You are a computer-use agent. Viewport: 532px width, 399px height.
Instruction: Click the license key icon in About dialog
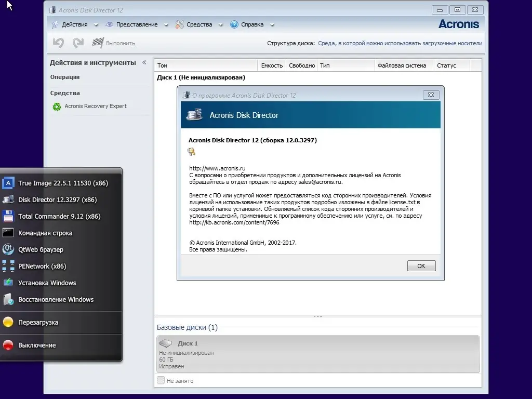[x=191, y=152]
